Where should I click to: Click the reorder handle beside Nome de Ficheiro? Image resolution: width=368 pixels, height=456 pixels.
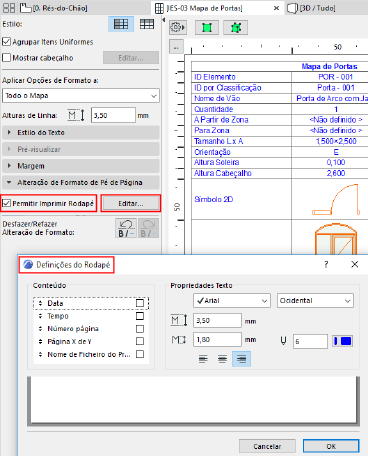[40, 354]
